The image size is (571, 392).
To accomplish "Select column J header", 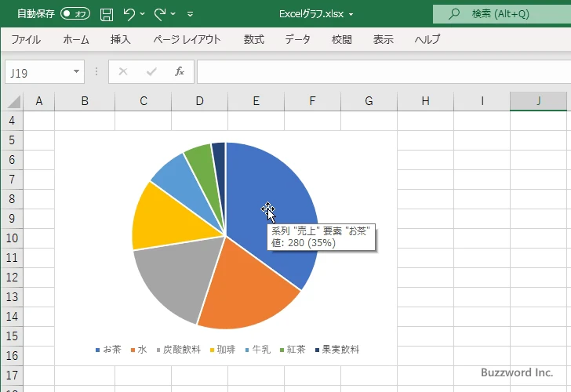I will (538, 101).
